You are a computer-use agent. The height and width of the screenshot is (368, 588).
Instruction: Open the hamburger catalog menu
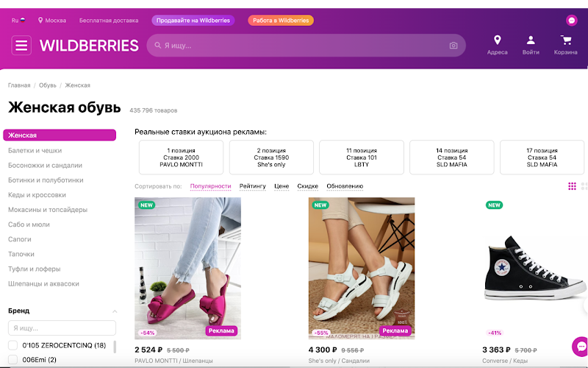21,46
